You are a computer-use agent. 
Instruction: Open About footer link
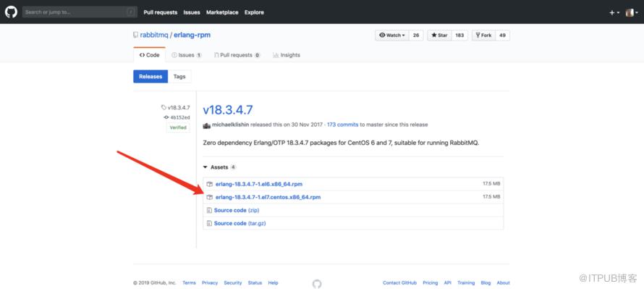pyautogui.click(x=503, y=282)
